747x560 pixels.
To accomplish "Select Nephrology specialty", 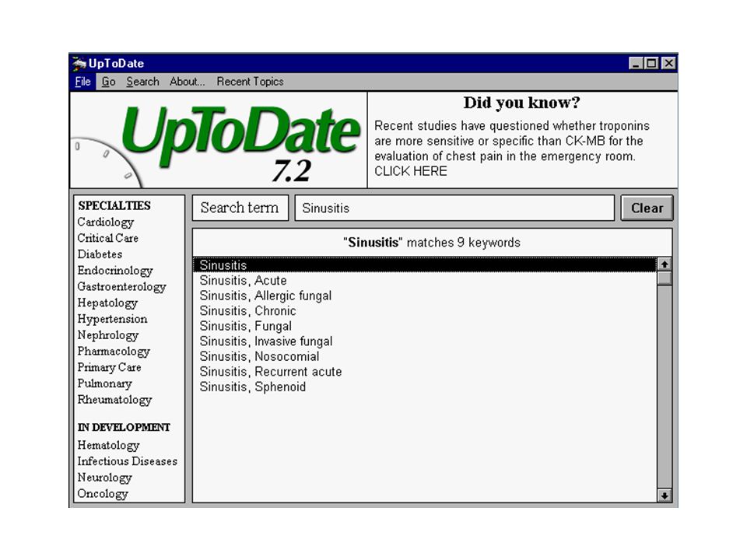I will pyautogui.click(x=108, y=336).
